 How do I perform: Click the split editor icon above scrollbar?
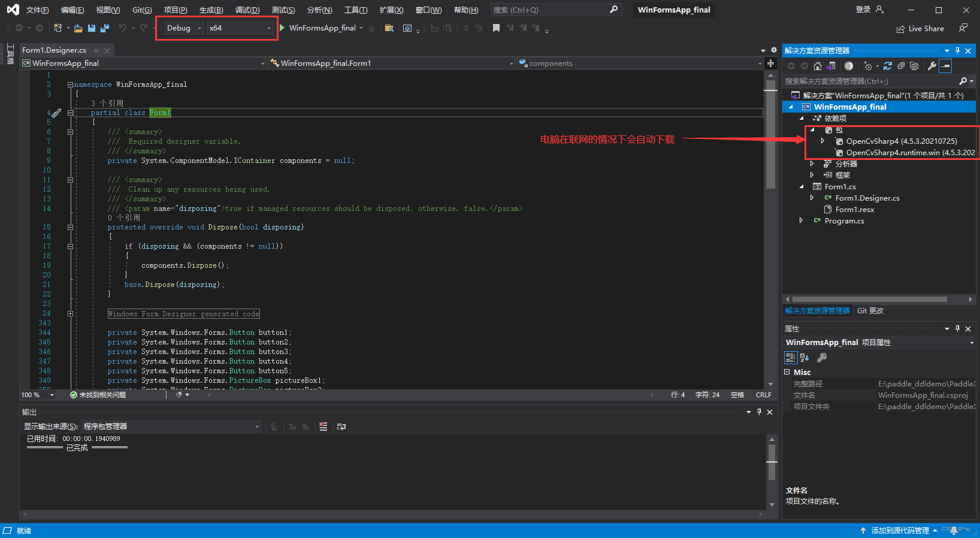click(771, 63)
